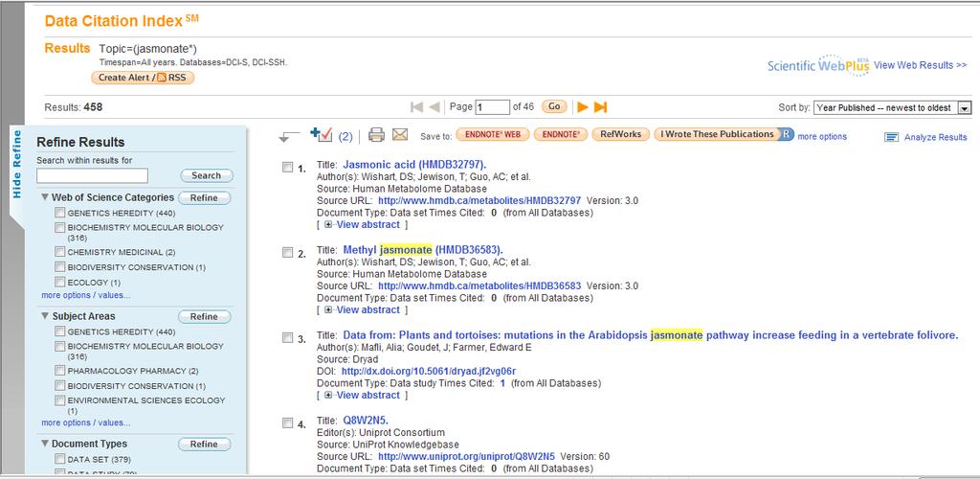The image size is (980, 479).
Task: Select checkbox for result 3 Plants and tortoises
Action: click(x=287, y=337)
